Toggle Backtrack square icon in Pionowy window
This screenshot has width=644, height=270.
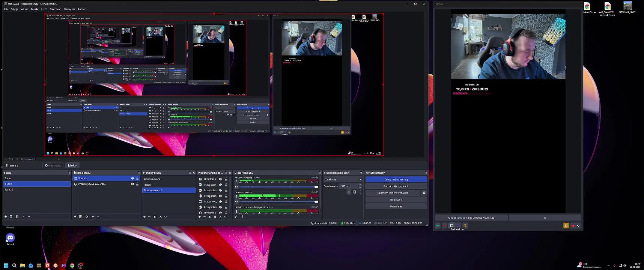451,225
